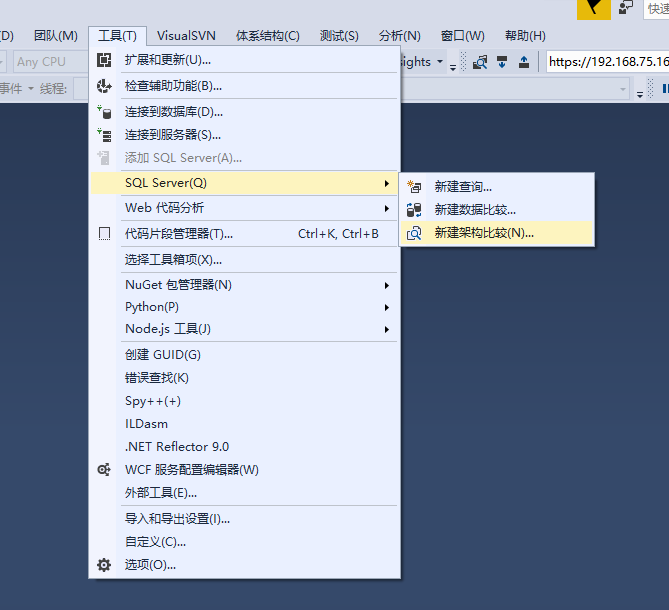Screen dimensions: 669x610
Task: Open 外部工具(E)... entry
Action: (244, 493)
